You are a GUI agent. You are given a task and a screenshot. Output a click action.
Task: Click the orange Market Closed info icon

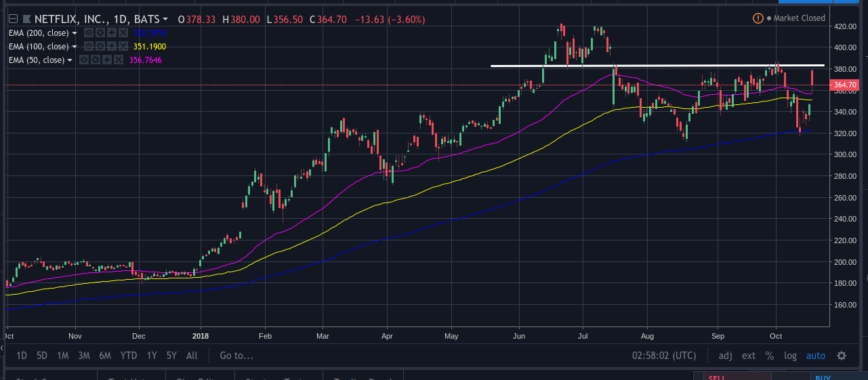tap(758, 18)
